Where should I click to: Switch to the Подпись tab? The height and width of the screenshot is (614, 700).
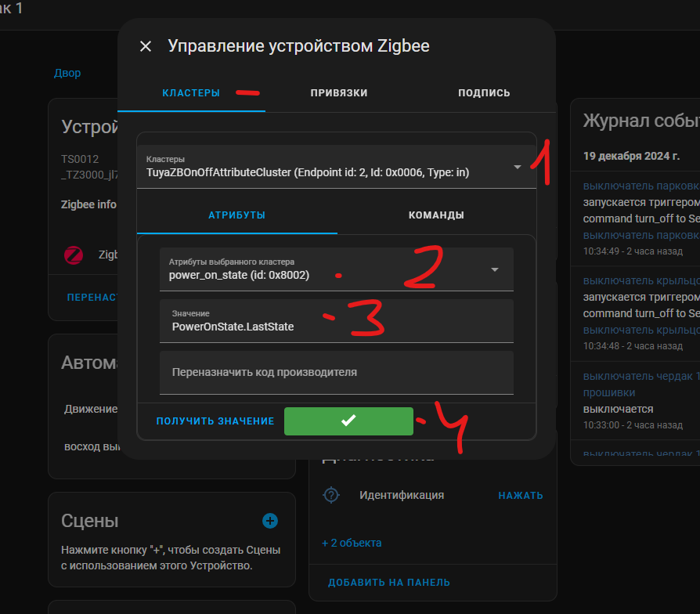484,92
